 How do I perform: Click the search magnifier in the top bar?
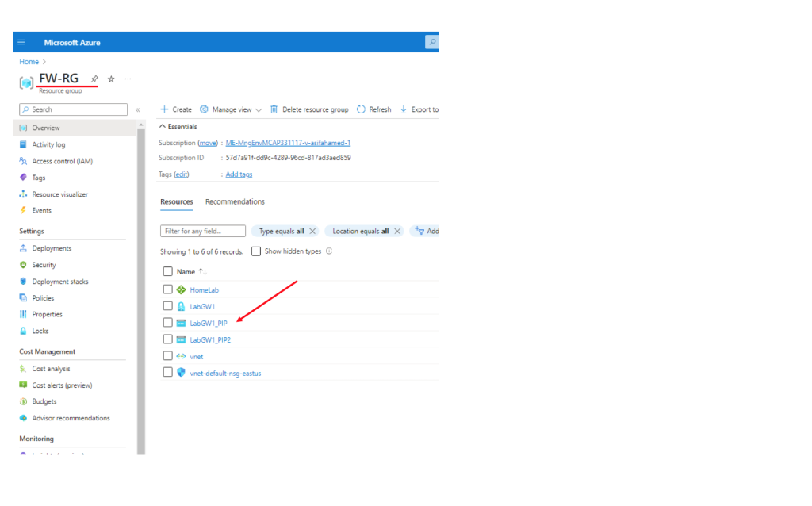pos(432,42)
